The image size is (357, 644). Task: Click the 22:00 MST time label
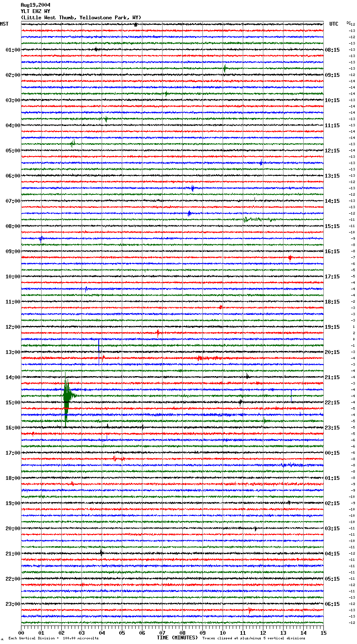13,579
